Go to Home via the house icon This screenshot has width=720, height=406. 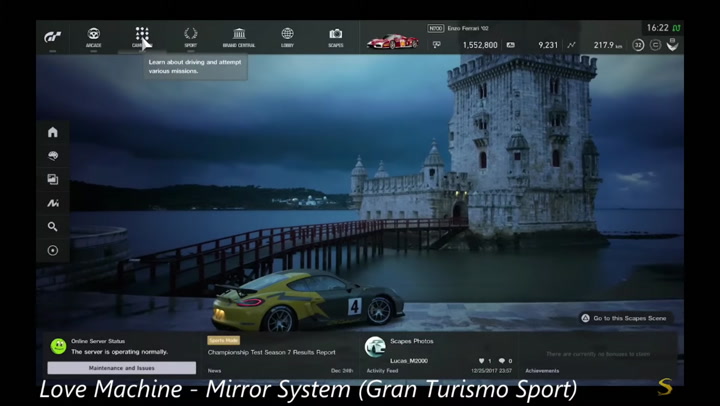(53, 132)
